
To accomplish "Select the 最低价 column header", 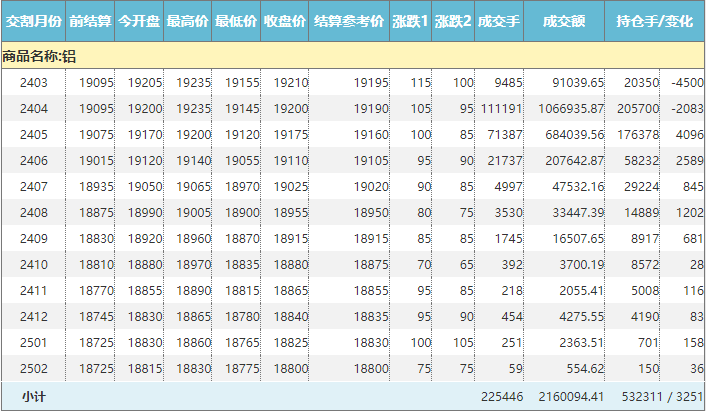I will [x=236, y=21].
